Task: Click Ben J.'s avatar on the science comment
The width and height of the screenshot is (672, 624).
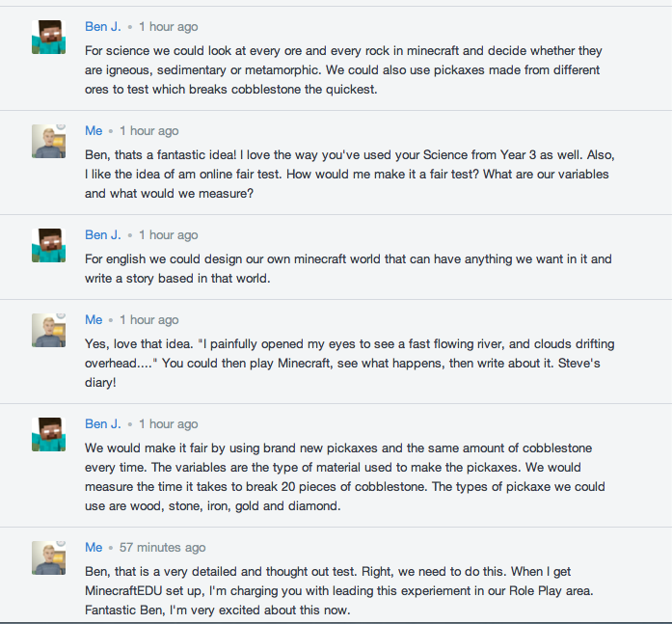Action: click(49, 37)
